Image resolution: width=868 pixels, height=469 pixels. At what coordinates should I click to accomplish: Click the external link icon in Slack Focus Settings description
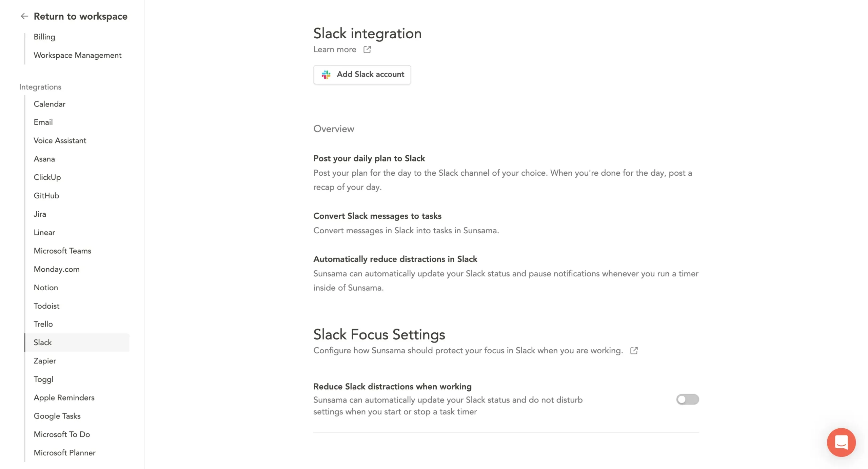click(x=634, y=350)
